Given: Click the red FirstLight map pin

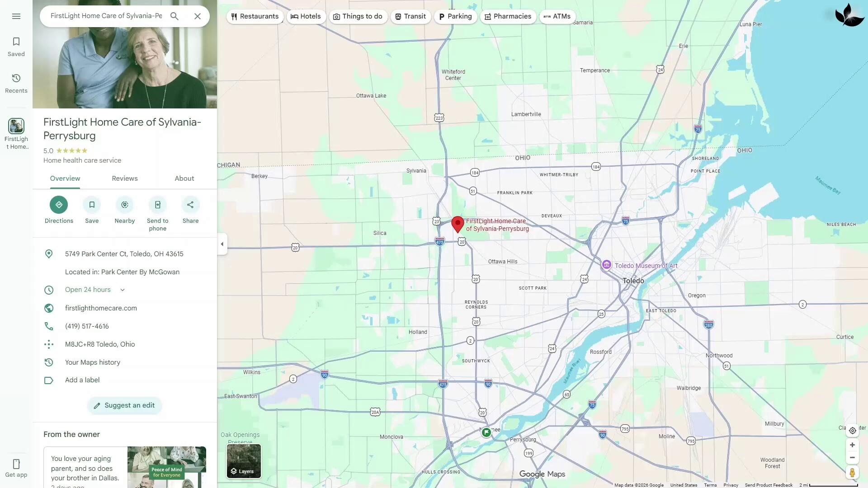Looking at the screenshot, I should pyautogui.click(x=458, y=224).
